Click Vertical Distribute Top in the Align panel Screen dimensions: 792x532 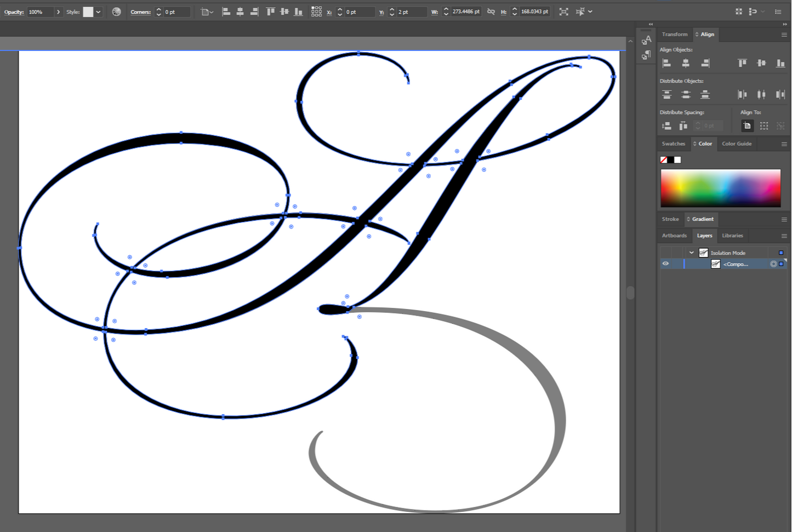pos(666,94)
